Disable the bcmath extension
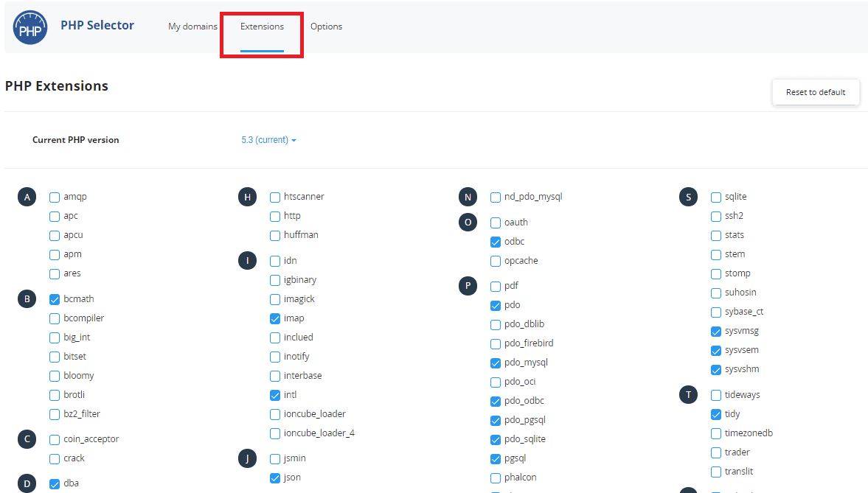Screen dimensions: 868x493 [54, 298]
